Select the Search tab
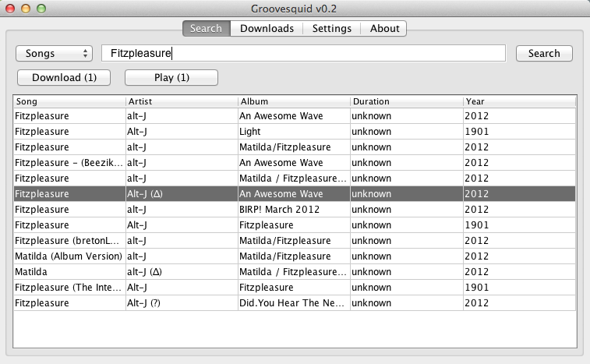Screen dimensions: 590x364 [207, 29]
